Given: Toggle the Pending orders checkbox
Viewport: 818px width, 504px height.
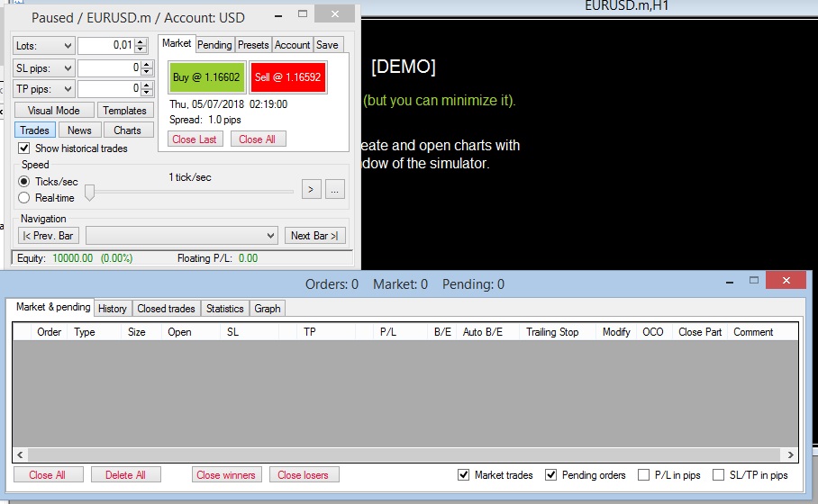Looking at the screenshot, I should point(551,475).
